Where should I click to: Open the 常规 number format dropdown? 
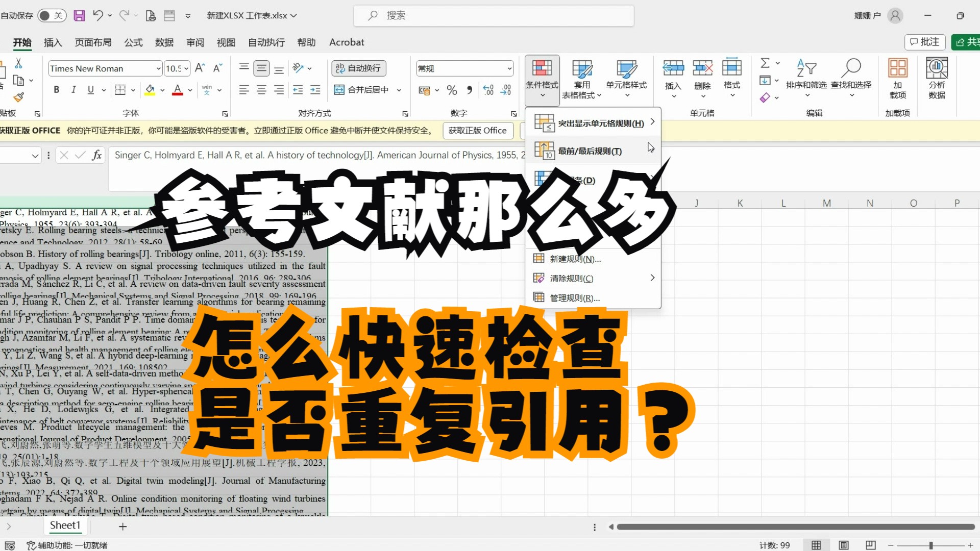click(x=509, y=68)
